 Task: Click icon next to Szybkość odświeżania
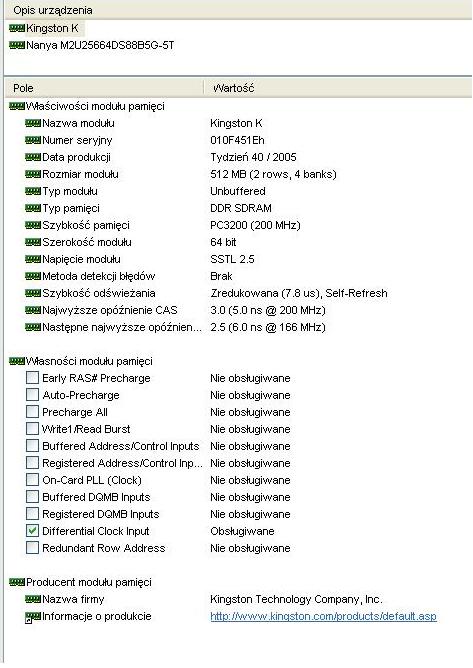click(33, 293)
